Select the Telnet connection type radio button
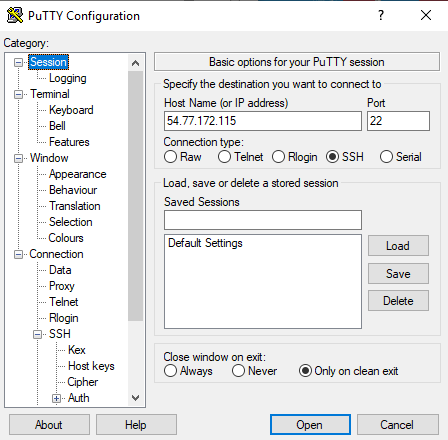This screenshot has width=448, height=440. click(x=224, y=157)
